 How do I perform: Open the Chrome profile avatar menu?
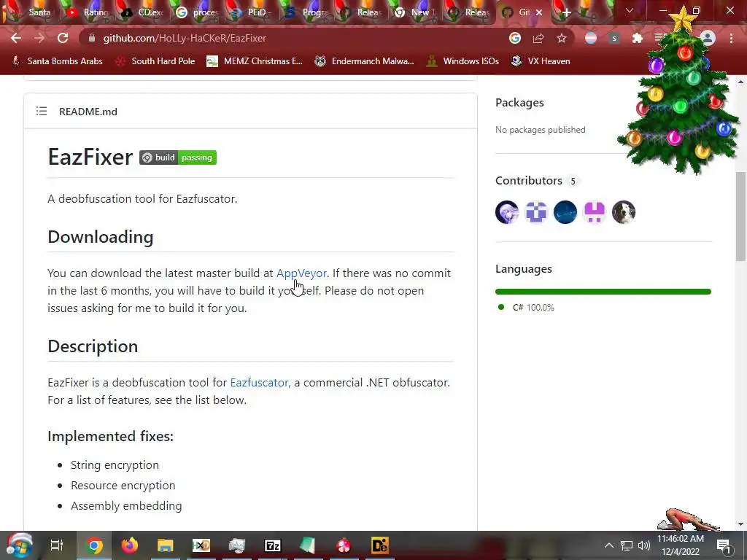click(x=708, y=38)
